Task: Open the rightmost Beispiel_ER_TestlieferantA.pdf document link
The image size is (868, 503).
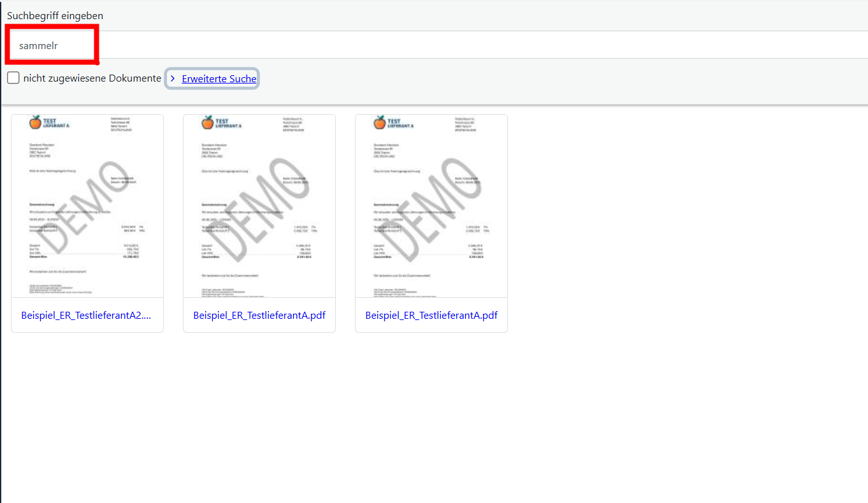Action: (x=431, y=315)
